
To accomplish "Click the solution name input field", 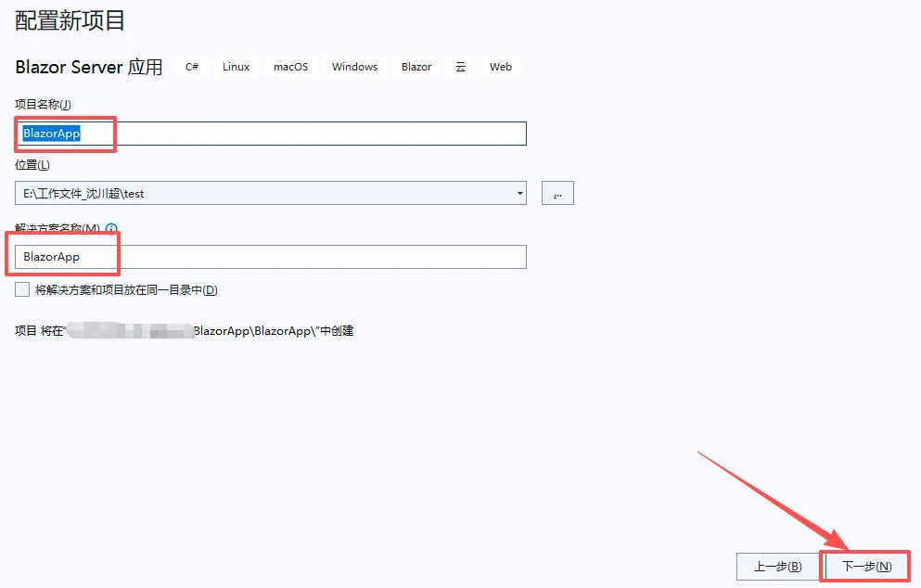I will 270,257.
